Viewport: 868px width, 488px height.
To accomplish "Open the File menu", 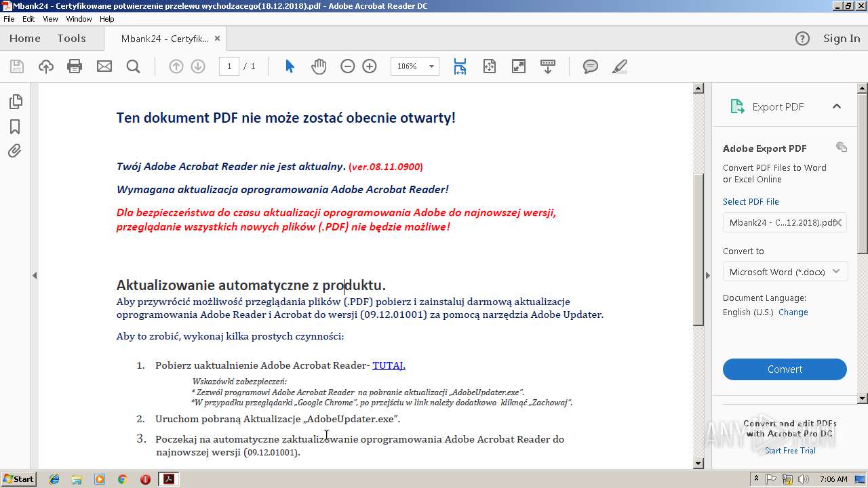I will 9,19.
